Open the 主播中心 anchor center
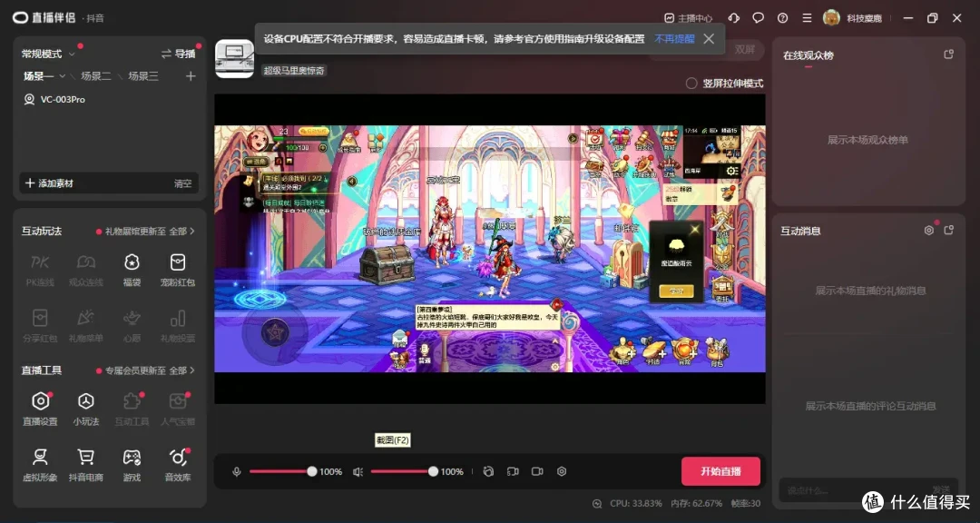Image resolution: width=980 pixels, height=523 pixels. coord(688,18)
